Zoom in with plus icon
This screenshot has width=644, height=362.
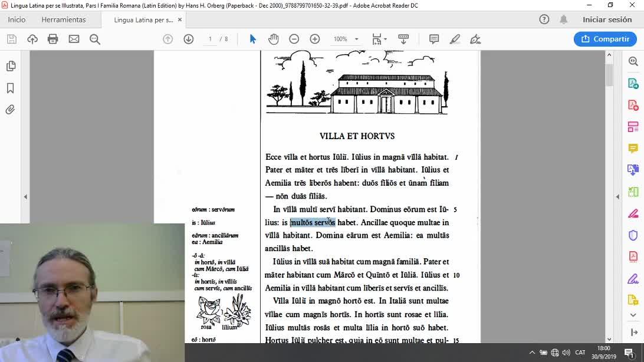315,39
